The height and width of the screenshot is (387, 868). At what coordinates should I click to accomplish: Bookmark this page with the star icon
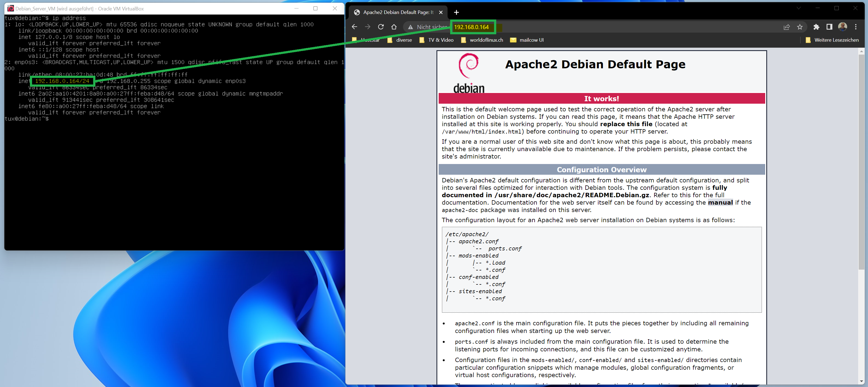click(x=800, y=27)
